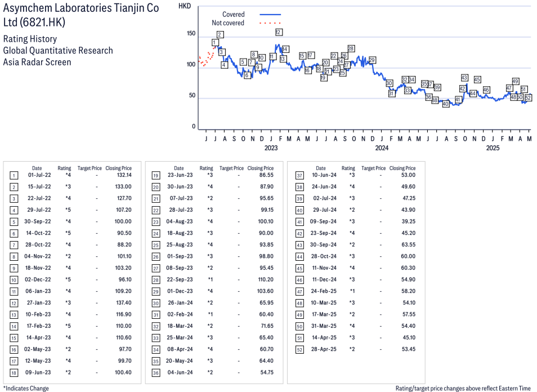Select the numbered box 12 beside 27-Jan-23
537x392 pixels.
pos(14,304)
